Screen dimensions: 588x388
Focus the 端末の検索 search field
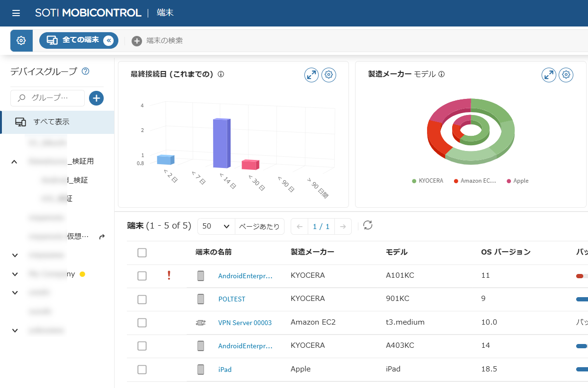point(164,41)
